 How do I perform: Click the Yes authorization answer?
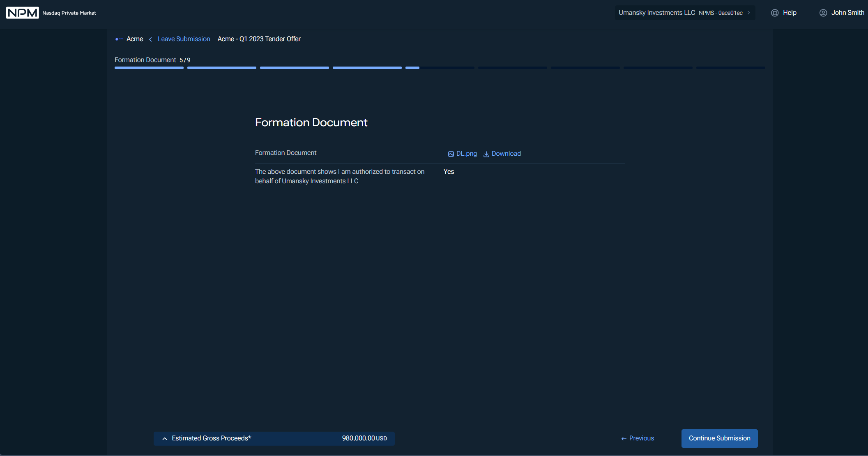coord(449,172)
